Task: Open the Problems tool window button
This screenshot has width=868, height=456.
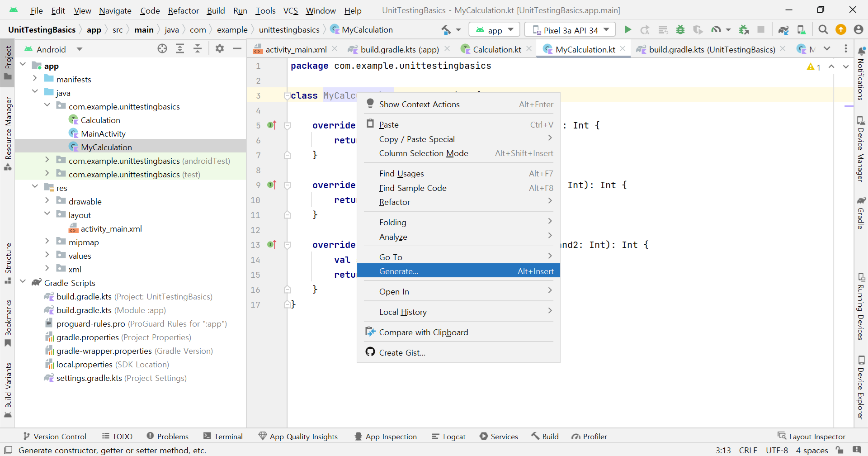Action: 168,436
